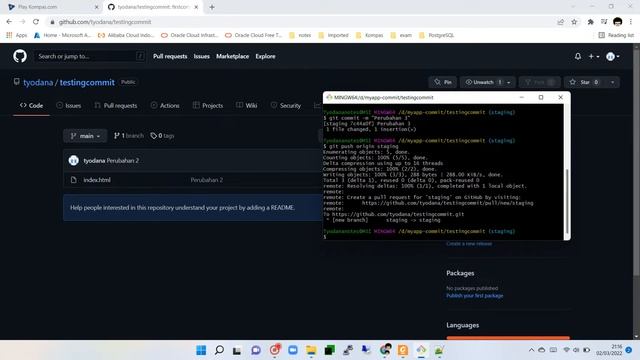This screenshot has height=360, width=640.
Task: Open the tyodana owner link
Action: pos(38,82)
